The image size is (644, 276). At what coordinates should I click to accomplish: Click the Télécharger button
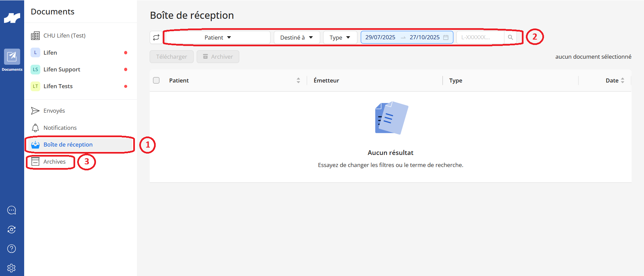coord(171,57)
